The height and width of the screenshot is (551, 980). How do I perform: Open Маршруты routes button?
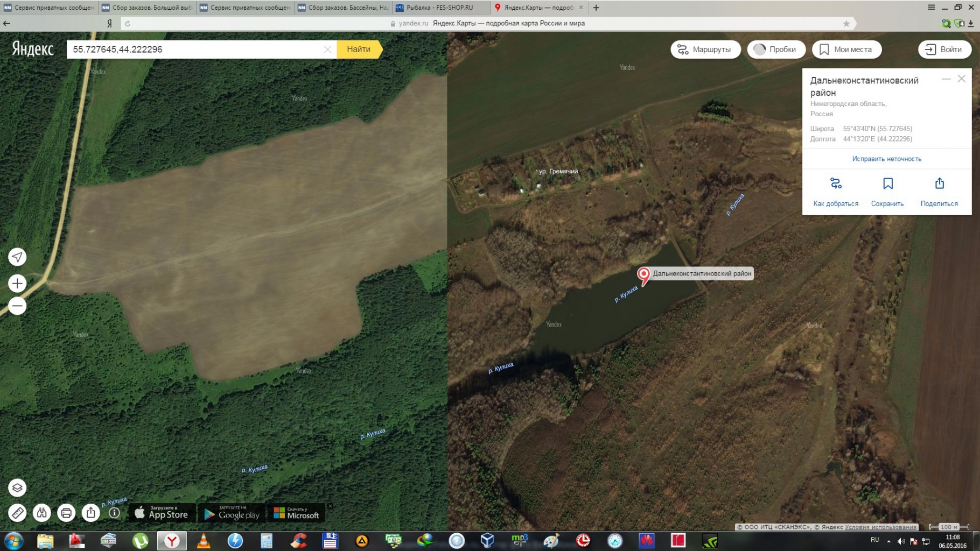point(705,49)
